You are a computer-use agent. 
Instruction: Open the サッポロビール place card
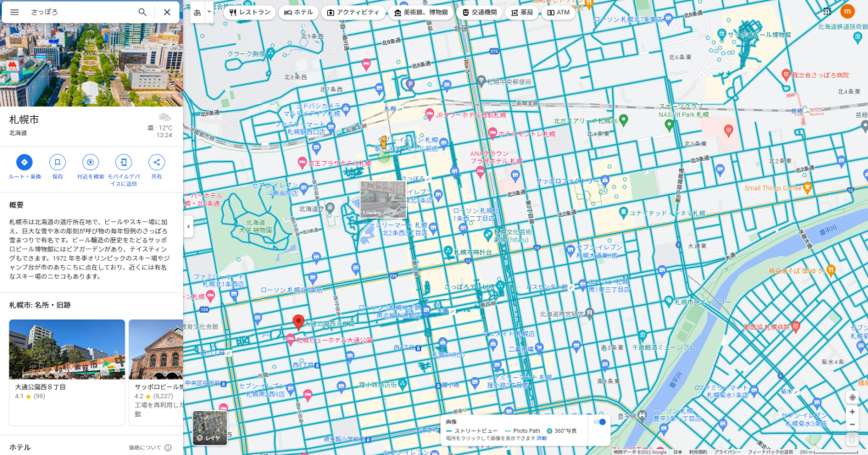(x=156, y=373)
